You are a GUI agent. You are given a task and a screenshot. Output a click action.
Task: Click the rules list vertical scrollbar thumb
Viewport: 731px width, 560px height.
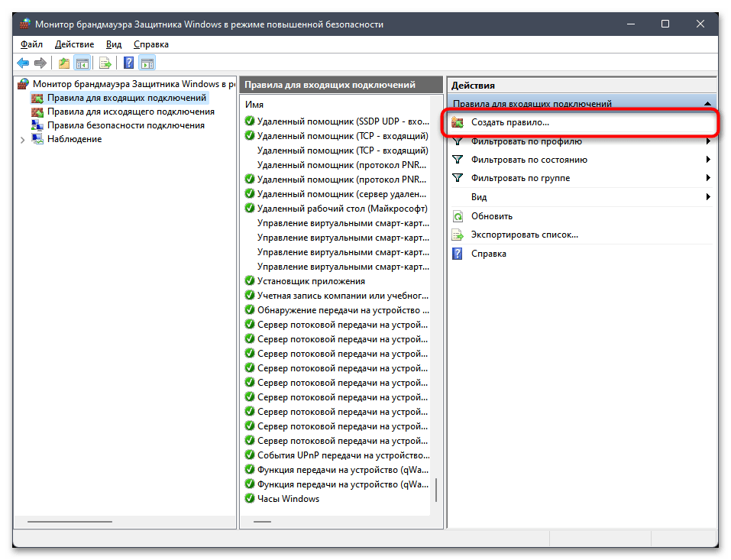pyautogui.click(x=437, y=490)
